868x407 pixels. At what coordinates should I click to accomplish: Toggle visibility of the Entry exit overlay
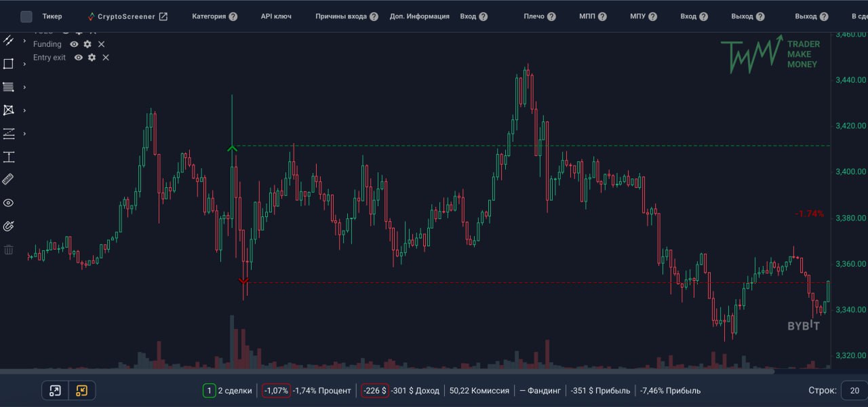tap(77, 58)
